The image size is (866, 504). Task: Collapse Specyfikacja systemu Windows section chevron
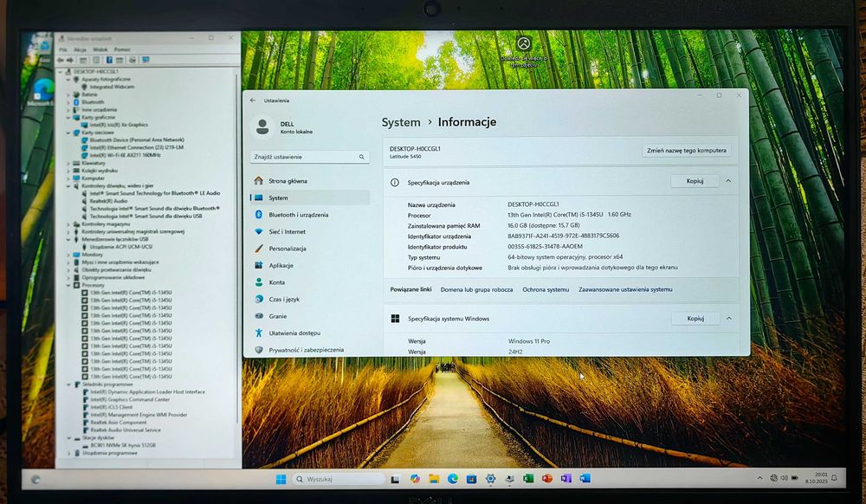click(729, 319)
